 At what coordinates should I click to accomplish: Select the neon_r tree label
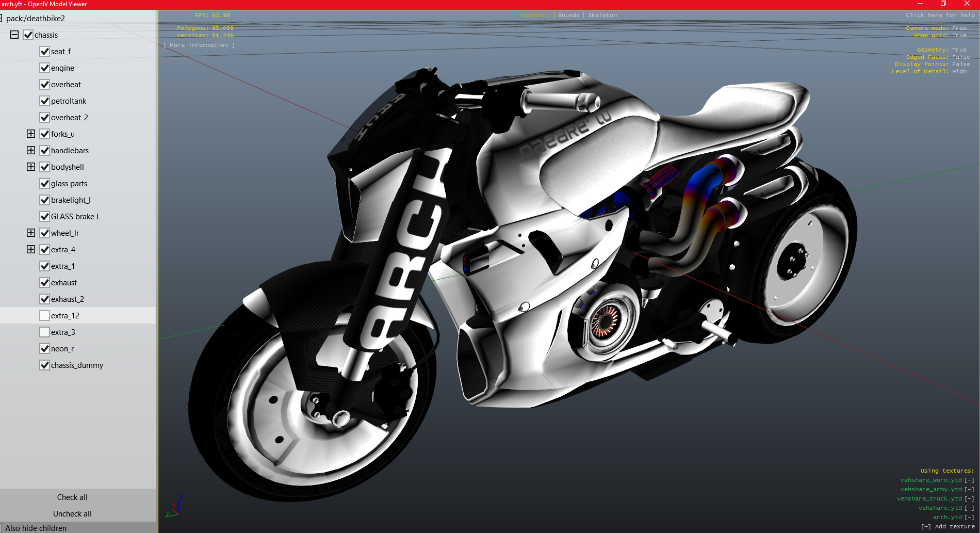click(62, 349)
